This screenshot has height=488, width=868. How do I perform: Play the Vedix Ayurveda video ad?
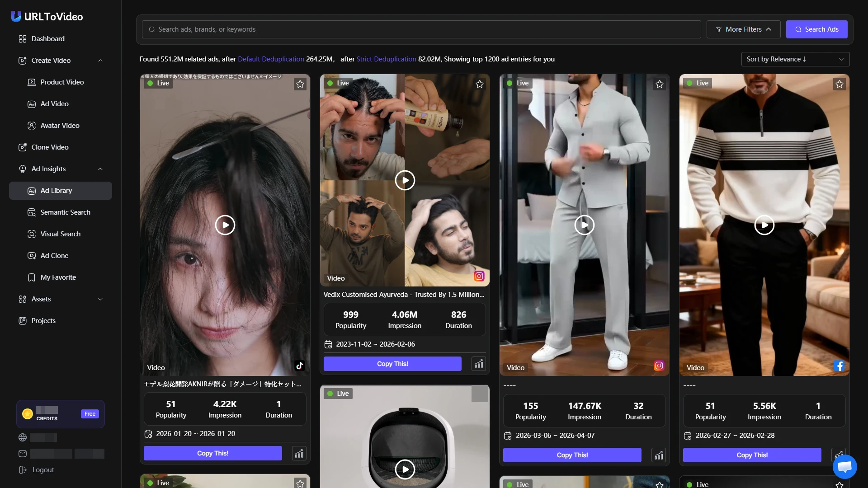pos(405,180)
